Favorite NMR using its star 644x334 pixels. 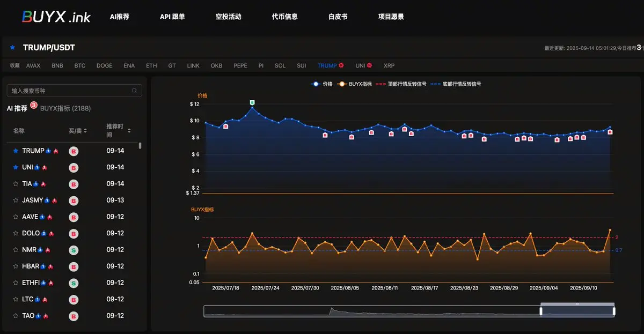(x=16, y=250)
